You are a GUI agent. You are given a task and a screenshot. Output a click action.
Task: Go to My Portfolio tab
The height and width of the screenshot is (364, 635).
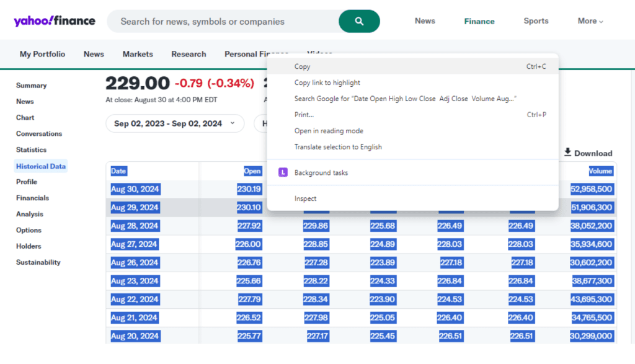[42, 54]
